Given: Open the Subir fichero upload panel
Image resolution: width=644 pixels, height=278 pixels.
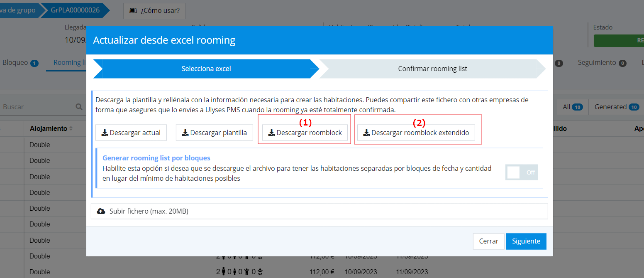Looking at the screenshot, I should pyautogui.click(x=319, y=211).
